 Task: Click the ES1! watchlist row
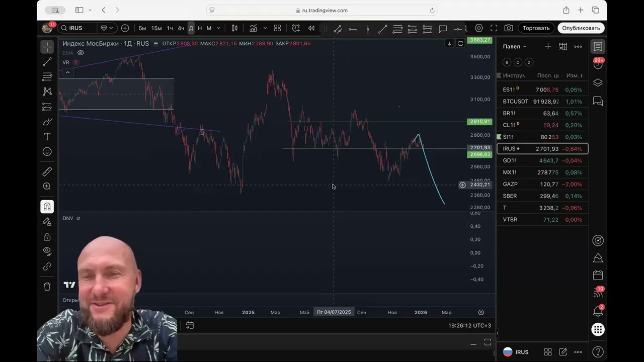(x=542, y=89)
